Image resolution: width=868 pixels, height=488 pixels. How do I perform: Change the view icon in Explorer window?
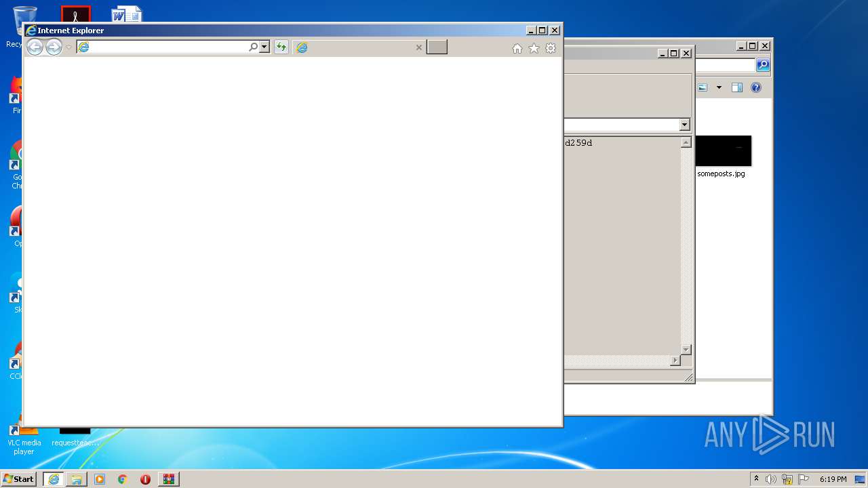703,87
